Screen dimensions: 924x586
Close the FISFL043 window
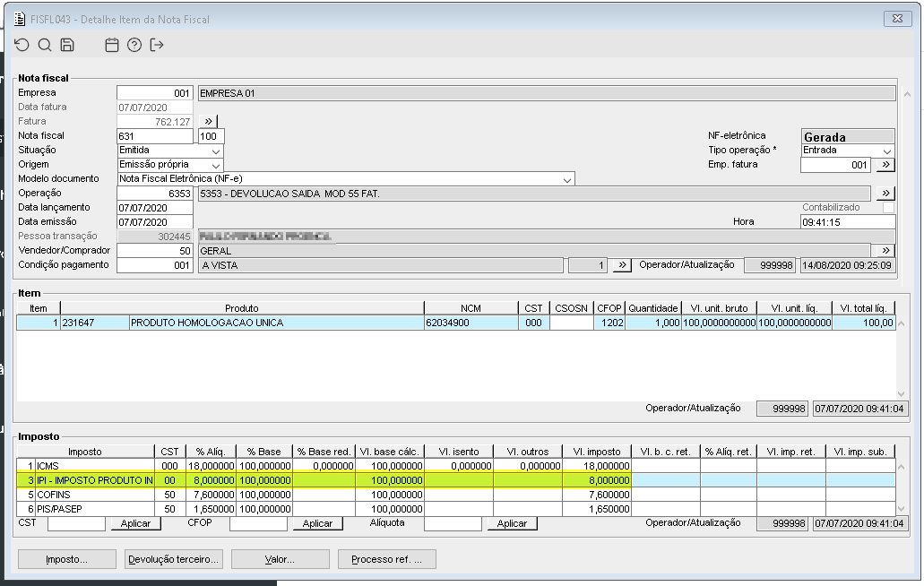coord(897,18)
